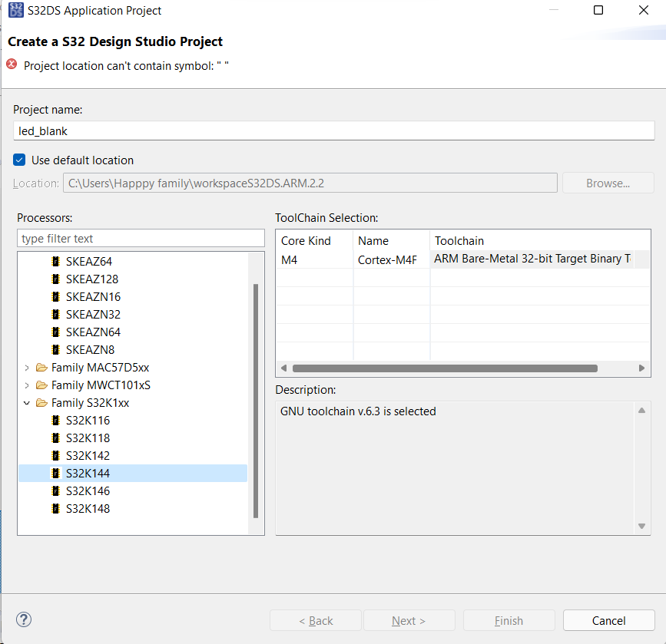The image size is (666, 644).
Task: Click the S32K144 processor chip icon
Action: (55, 474)
